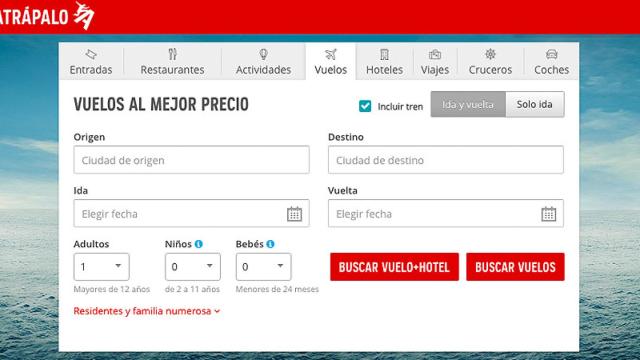Click the Ida Elegir fecha field
640x360 pixels.
tap(191, 213)
